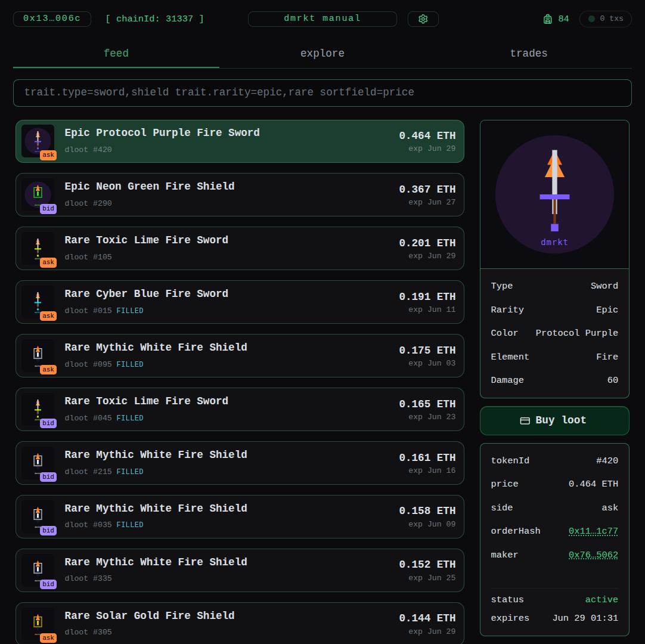This screenshot has width=645, height=644.
Task: Click the shield icon for dloot #215
Action: [38, 463]
